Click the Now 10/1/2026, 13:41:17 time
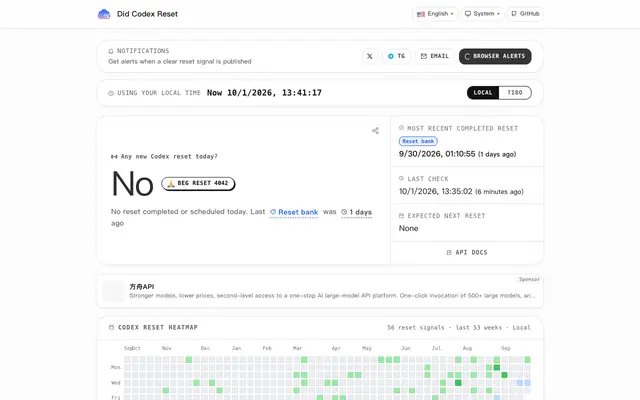This screenshot has width=640, height=400. point(264,93)
